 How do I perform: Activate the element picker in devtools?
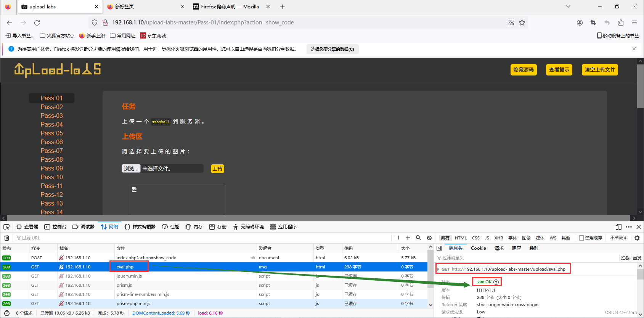tap(6, 227)
